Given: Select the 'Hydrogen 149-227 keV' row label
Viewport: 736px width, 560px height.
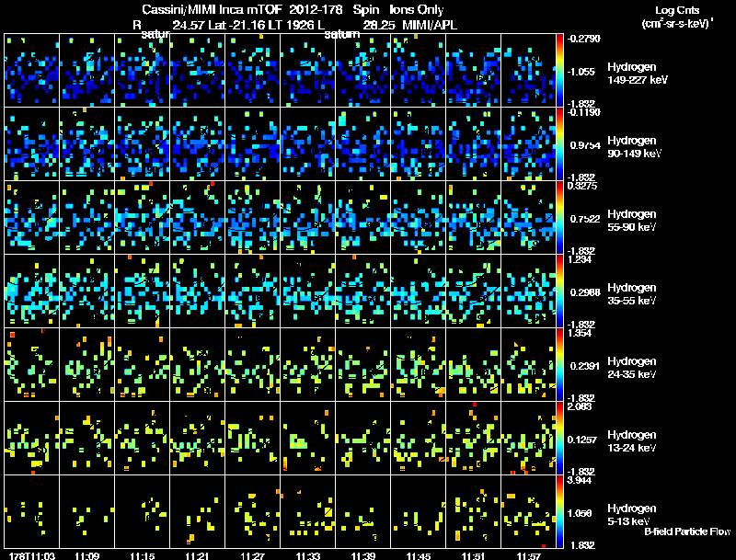Looking at the screenshot, I should click(x=638, y=74).
